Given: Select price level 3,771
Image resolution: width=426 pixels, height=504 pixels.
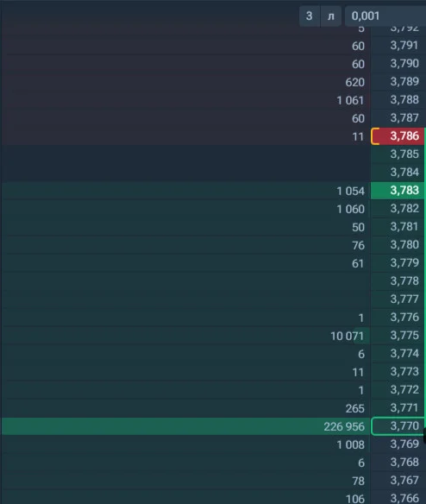Looking at the screenshot, I should 404,408.
